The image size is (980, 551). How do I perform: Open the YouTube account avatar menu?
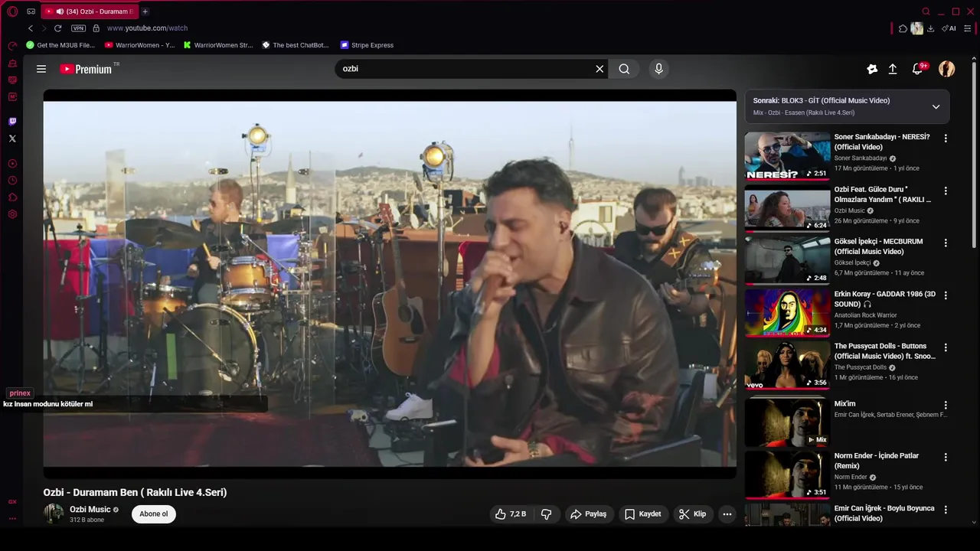coord(947,69)
